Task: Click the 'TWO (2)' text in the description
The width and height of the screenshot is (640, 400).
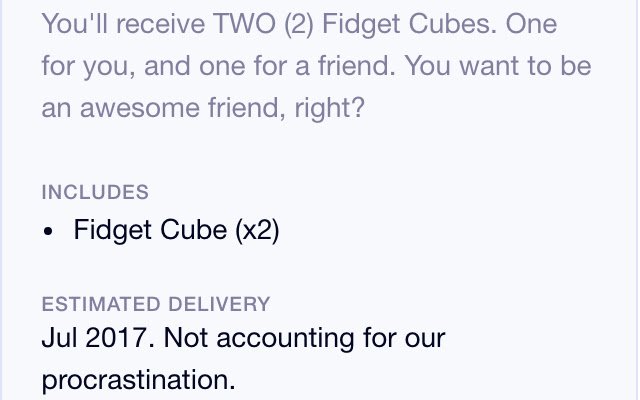Action: 264,24
